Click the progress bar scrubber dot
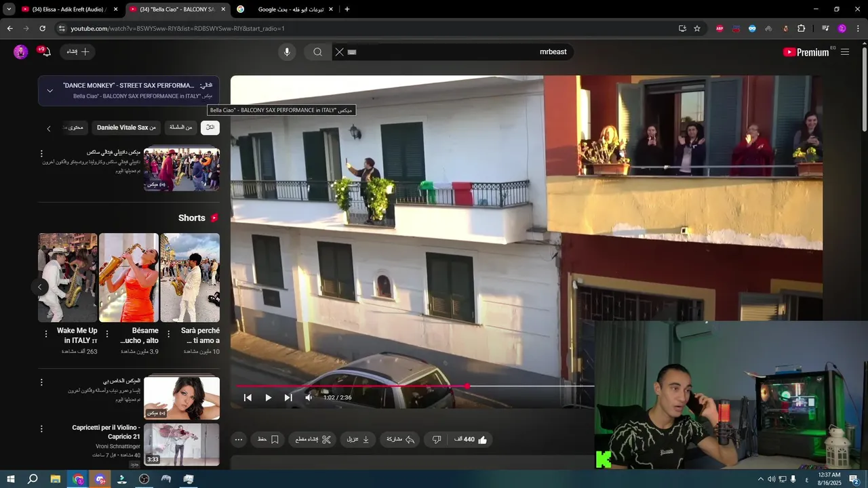Image resolution: width=868 pixels, height=488 pixels. (x=467, y=386)
